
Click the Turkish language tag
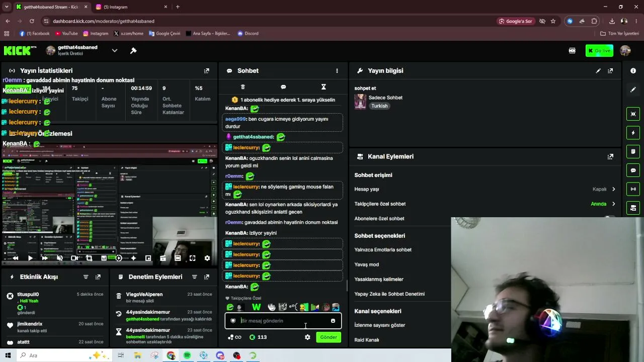pyautogui.click(x=379, y=106)
